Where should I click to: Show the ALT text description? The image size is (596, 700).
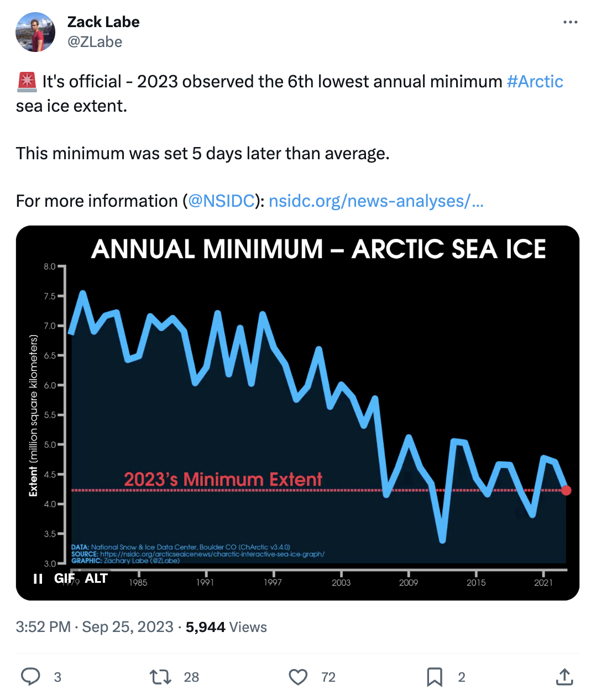point(97,579)
